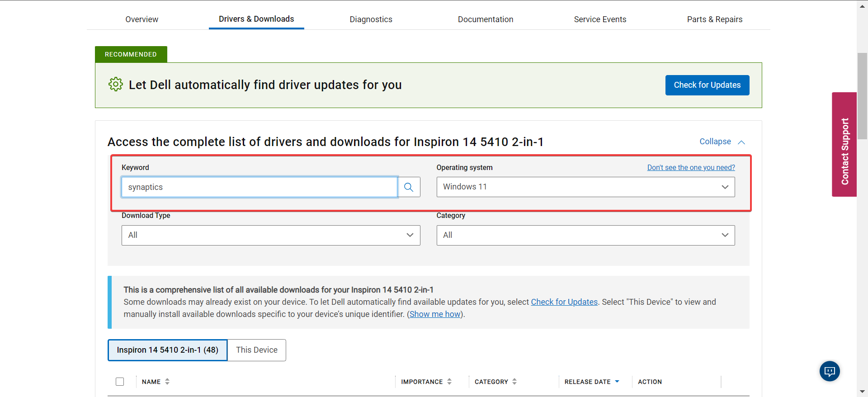The width and height of the screenshot is (868, 397).
Task: Open the Parts & Repairs tab
Action: [x=715, y=19]
